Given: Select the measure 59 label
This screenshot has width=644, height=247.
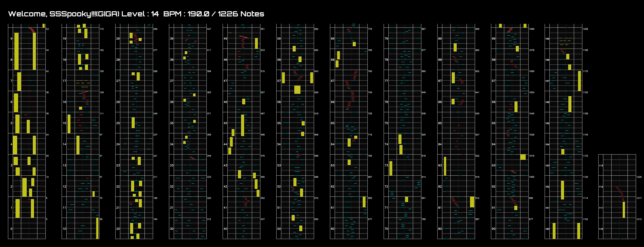Looking at the screenshot, I should coord(279,38).
